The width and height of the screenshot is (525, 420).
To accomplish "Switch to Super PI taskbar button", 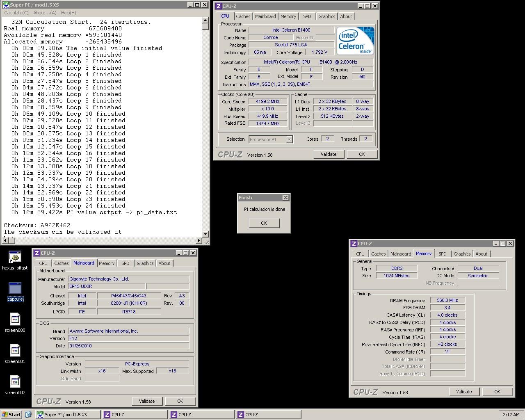I will [x=67, y=415].
